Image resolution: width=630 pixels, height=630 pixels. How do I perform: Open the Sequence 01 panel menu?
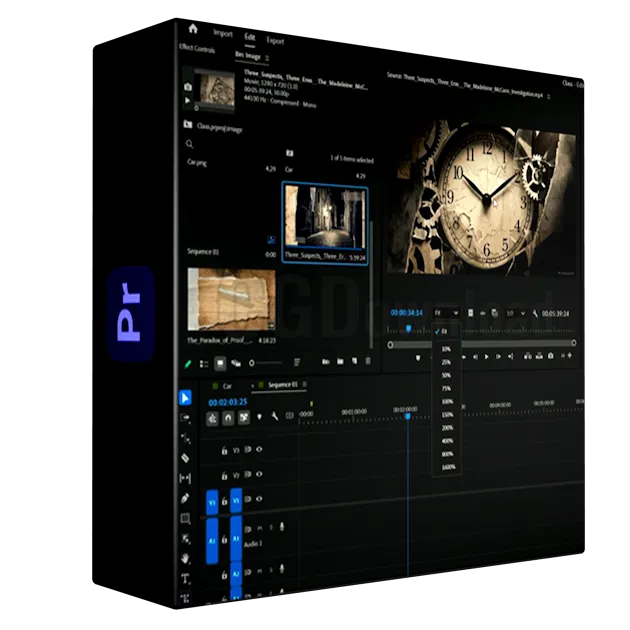pyautogui.click(x=305, y=385)
